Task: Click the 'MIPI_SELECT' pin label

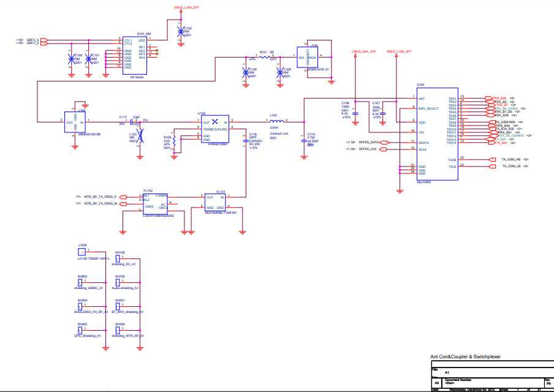Action: pyautogui.click(x=428, y=109)
